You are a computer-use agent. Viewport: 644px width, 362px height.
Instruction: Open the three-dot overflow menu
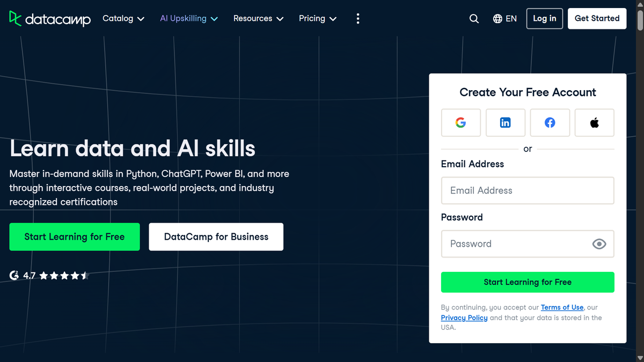pos(357,18)
